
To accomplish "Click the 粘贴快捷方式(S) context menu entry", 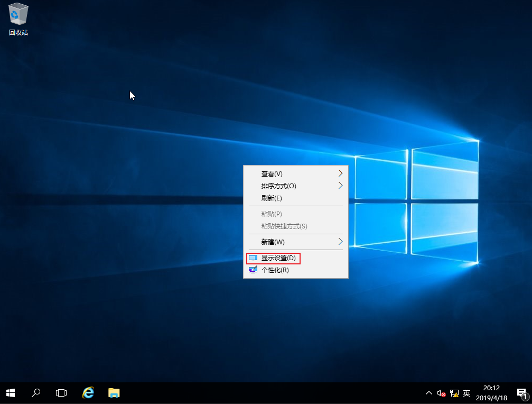I will click(x=296, y=226).
